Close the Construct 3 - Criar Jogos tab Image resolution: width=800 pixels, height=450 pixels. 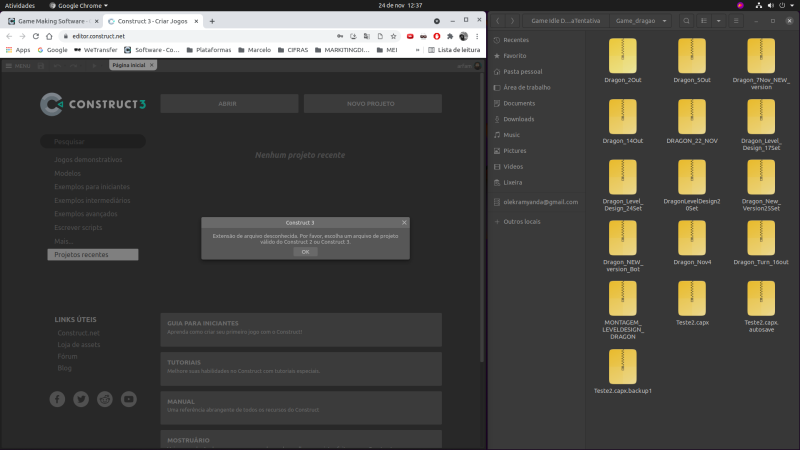tap(196, 21)
